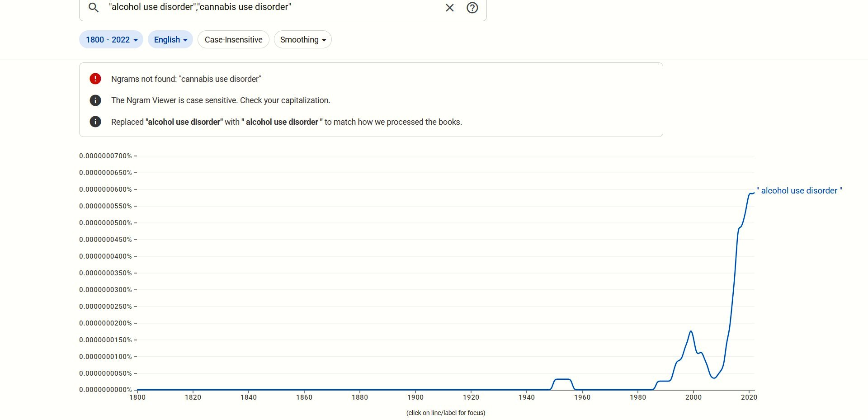Click "click on line/label for focus" hint text
This screenshot has width=868, height=420.
[x=445, y=413]
